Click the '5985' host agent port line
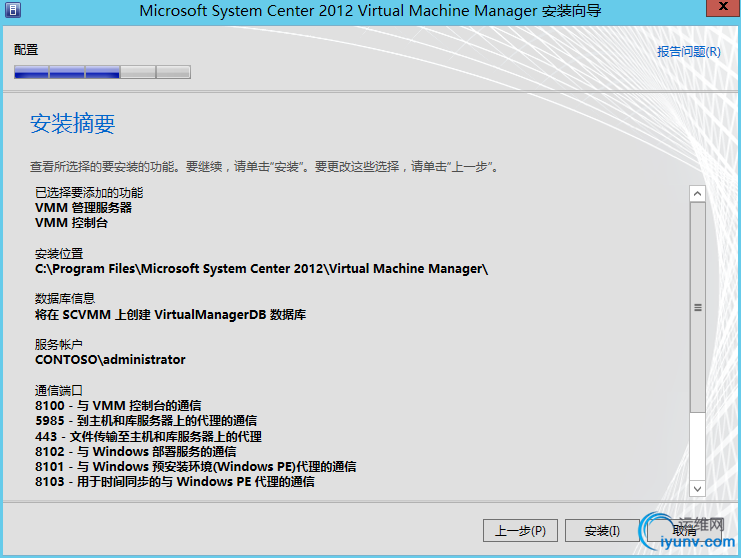741x558 pixels. coord(146,421)
